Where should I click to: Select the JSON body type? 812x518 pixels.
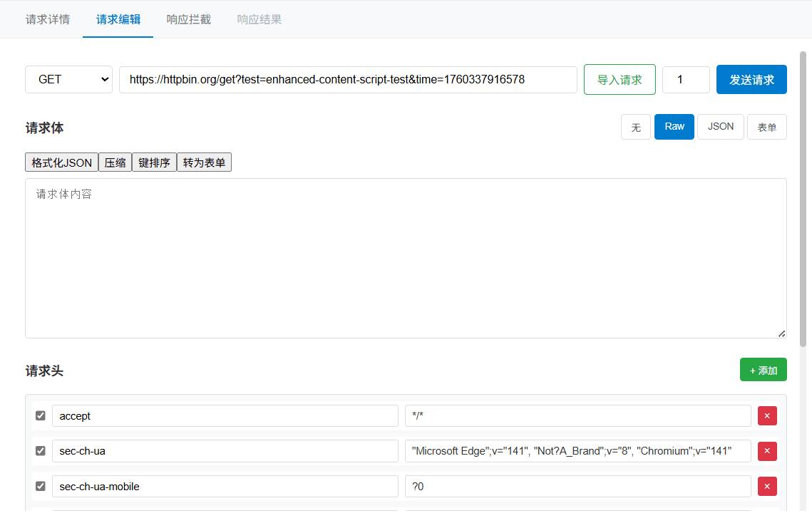(720, 127)
